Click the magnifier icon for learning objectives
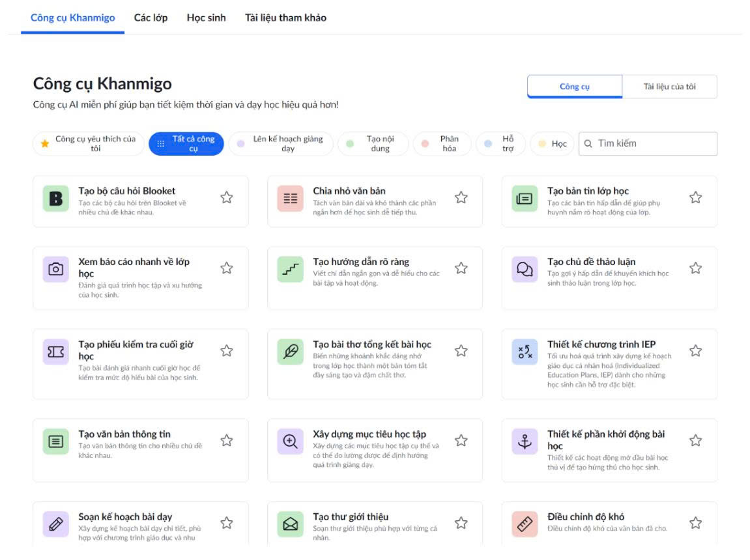The image size is (750, 560). (x=290, y=441)
